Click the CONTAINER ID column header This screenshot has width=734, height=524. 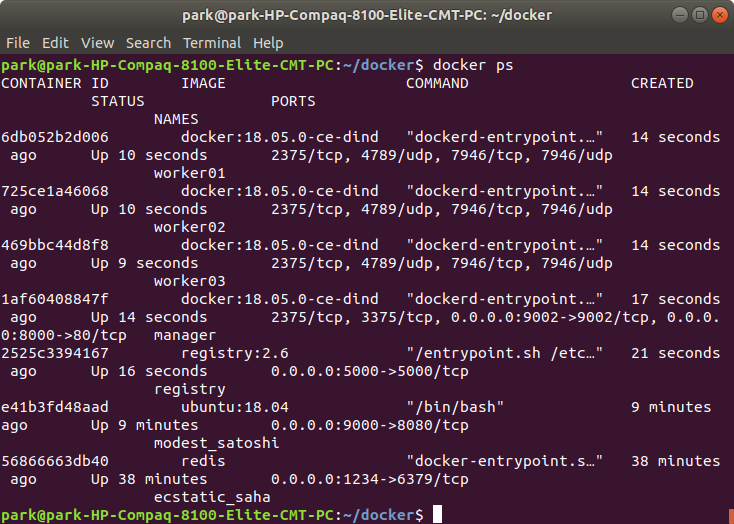pyautogui.click(x=55, y=83)
